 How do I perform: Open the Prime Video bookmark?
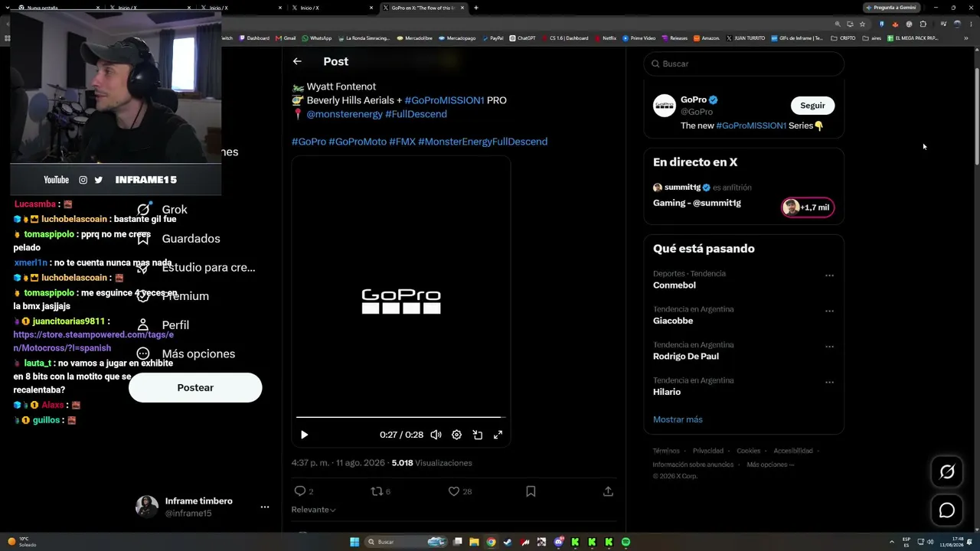[x=639, y=37]
